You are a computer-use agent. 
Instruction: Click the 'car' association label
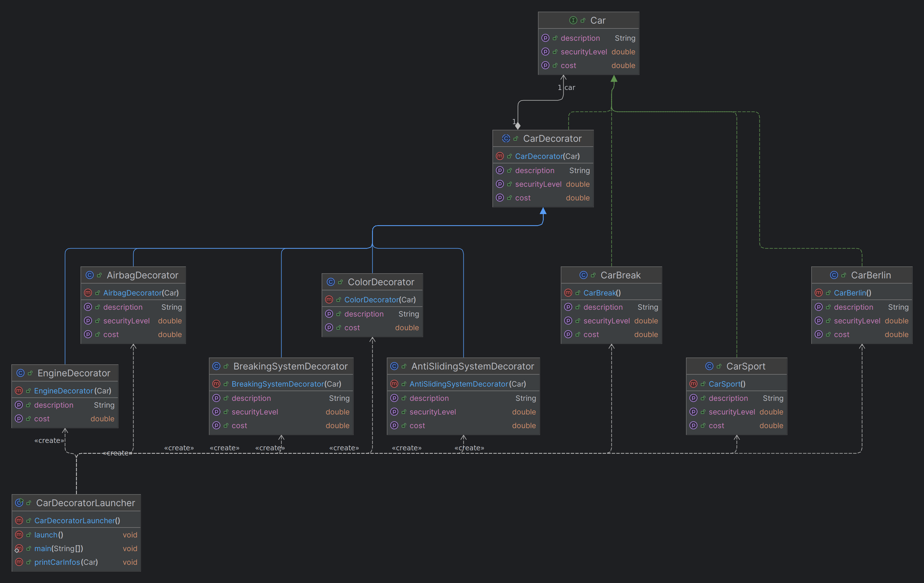[x=570, y=87]
